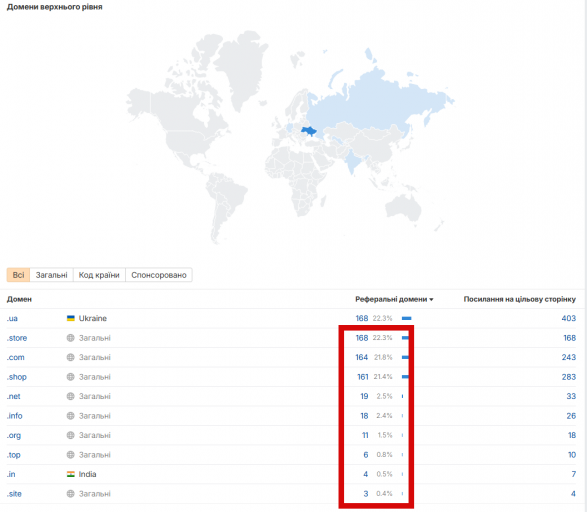Open the .ua domain link

(x=12, y=319)
